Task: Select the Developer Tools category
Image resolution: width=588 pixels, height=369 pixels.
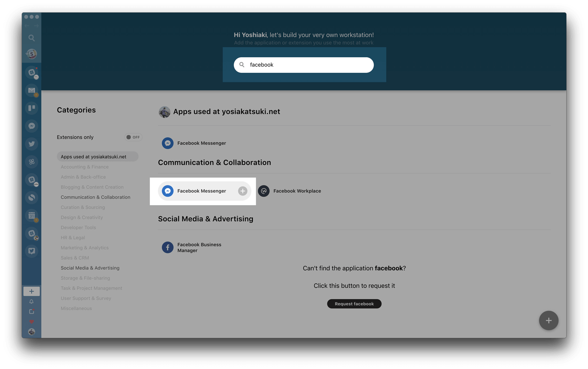Action: [78, 228]
